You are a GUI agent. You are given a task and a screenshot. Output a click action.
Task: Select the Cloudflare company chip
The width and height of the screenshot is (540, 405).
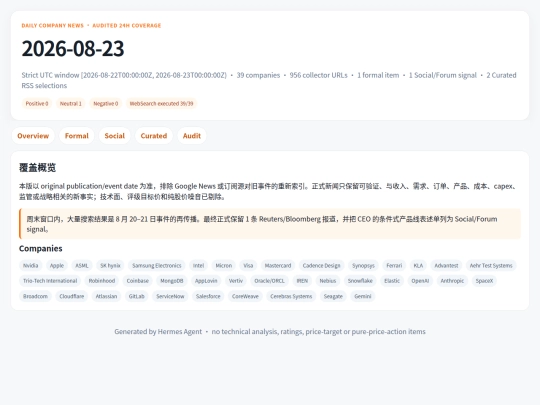(72, 296)
